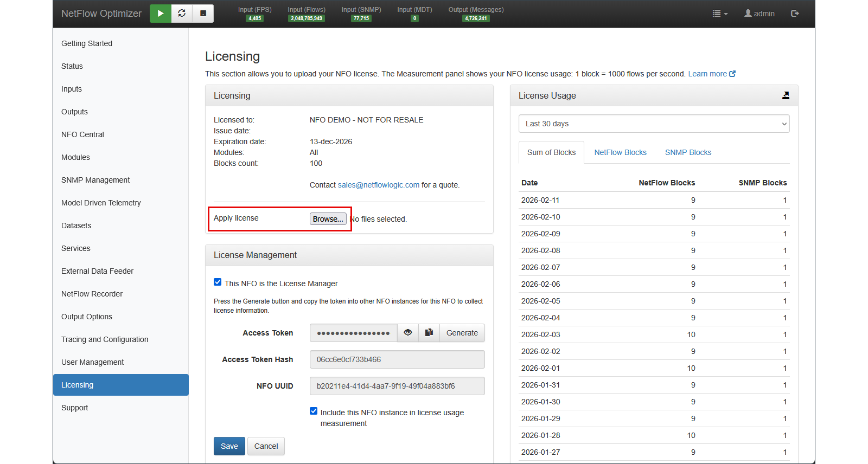Click the Browse... file button
Screen dimensions: 868x464
(328, 219)
